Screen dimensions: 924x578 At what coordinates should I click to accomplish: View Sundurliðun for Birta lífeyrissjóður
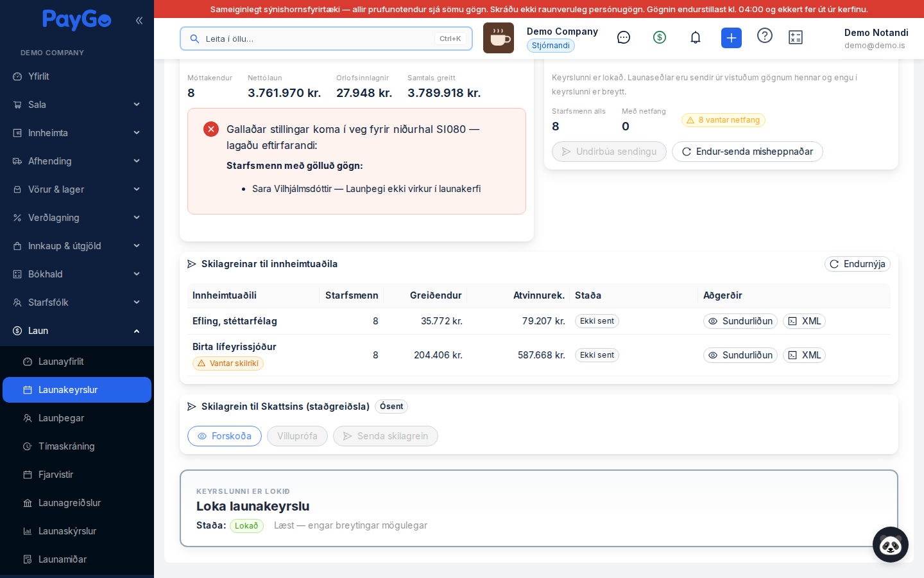click(740, 355)
